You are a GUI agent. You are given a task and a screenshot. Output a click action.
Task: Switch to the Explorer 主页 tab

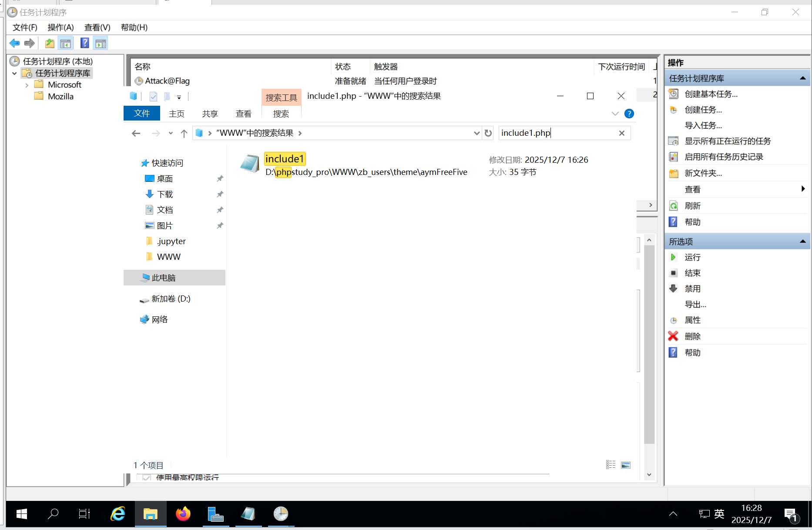tap(177, 114)
